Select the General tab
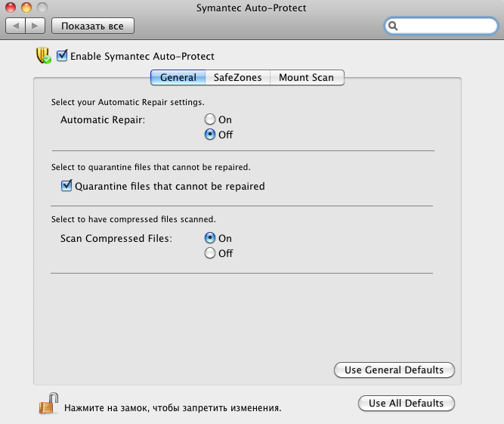Viewport: 504px width, 424px height. (x=178, y=77)
